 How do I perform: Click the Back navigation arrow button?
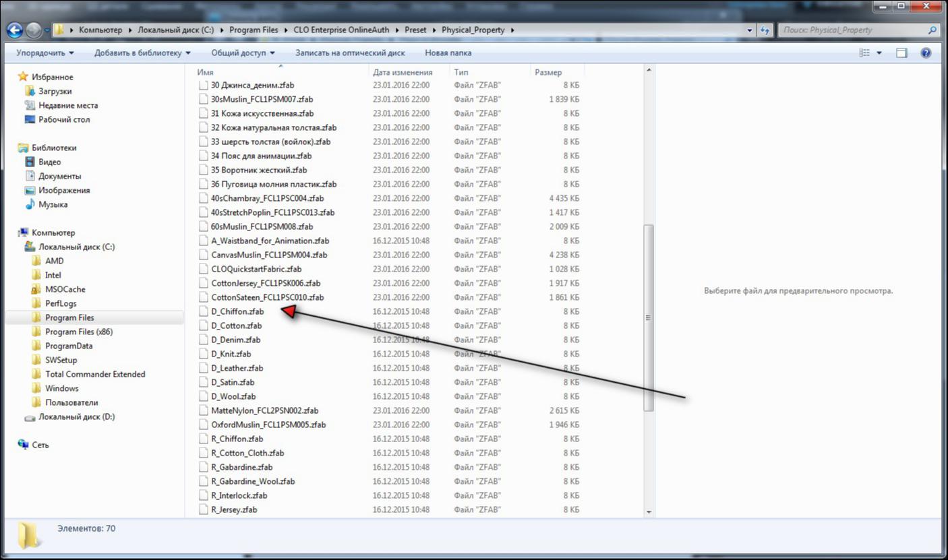pyautogui.click(x=15, y=30)
